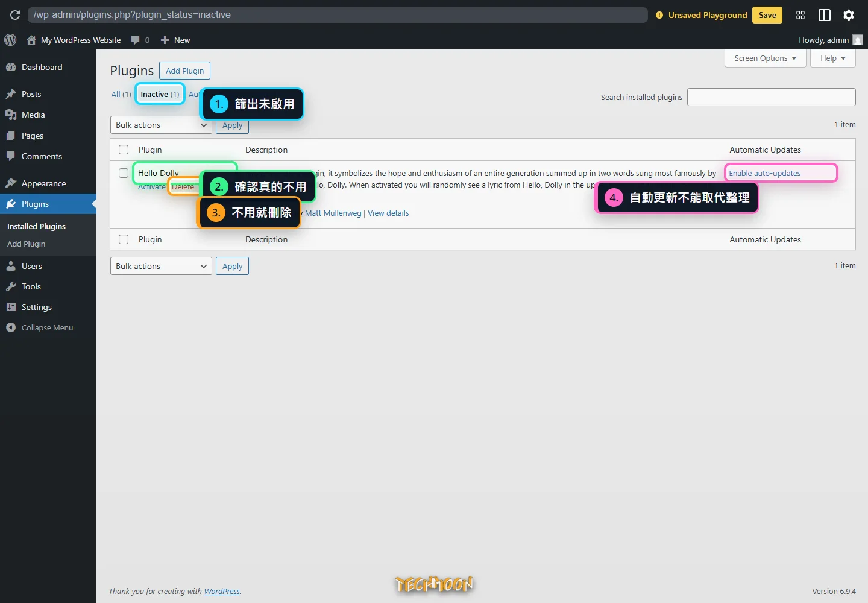Click the Tools menu label
868x603 pixels.
tap(31, 286)
